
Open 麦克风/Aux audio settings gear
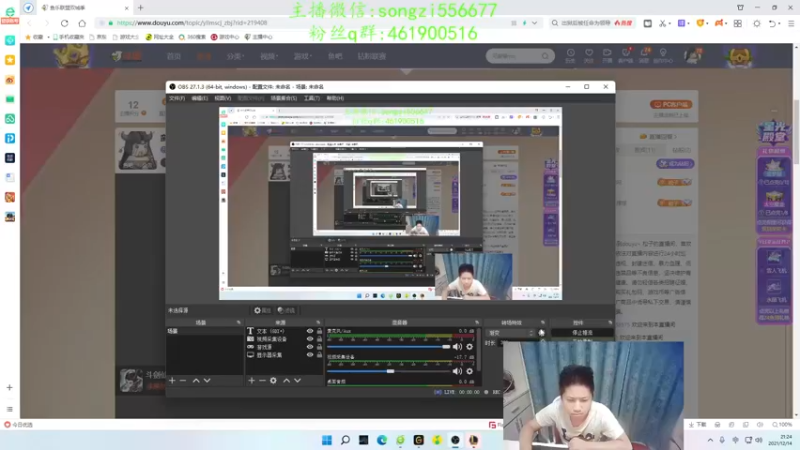469,347
